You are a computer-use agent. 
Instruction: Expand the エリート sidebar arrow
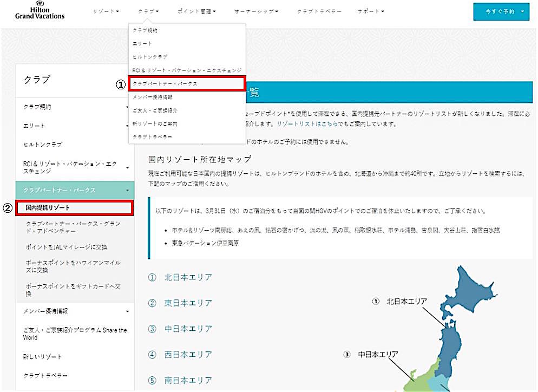(x=127, y=126)
